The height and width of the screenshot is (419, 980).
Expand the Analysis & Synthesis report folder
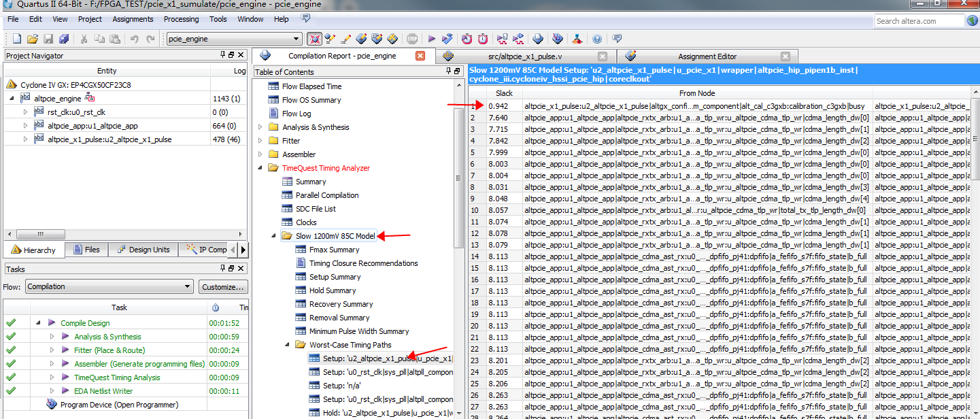pyautogui.click(x=260, y=127)
